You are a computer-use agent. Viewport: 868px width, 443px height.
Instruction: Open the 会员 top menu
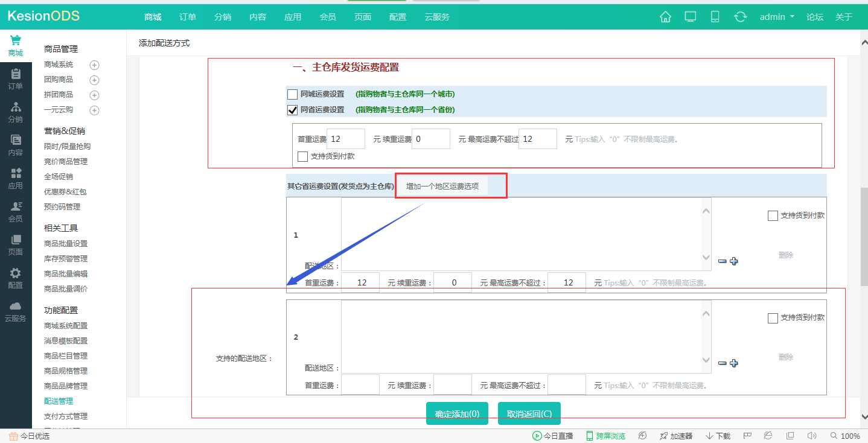328,17
